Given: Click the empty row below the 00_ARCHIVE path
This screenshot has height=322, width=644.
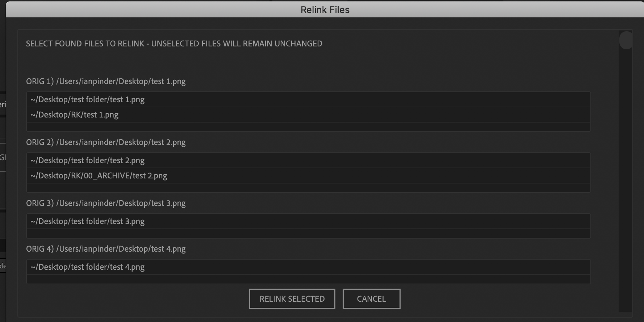Looking at the screenshot, I should point(309,187).
